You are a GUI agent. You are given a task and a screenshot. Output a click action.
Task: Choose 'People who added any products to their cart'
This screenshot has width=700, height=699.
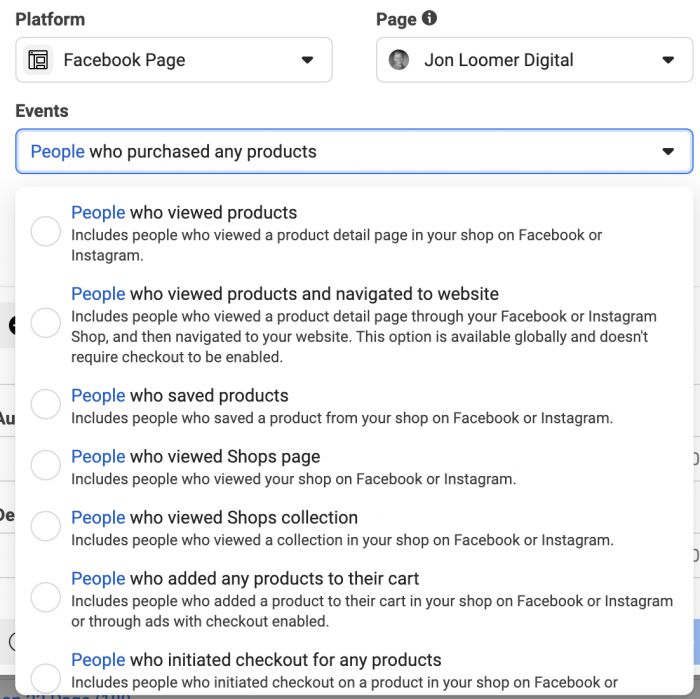point(245,578)
